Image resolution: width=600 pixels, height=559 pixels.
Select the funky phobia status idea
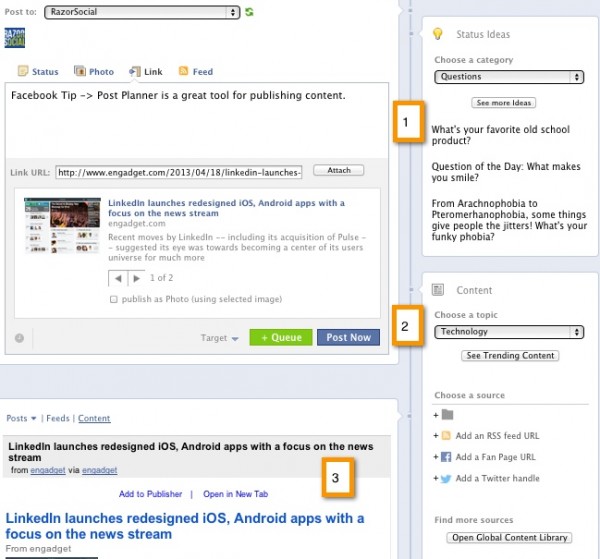(x=509, y=220)
